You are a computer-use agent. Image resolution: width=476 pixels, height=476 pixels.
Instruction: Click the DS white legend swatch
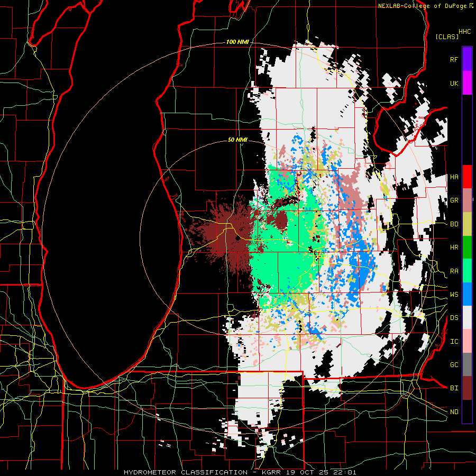[467, 317]
